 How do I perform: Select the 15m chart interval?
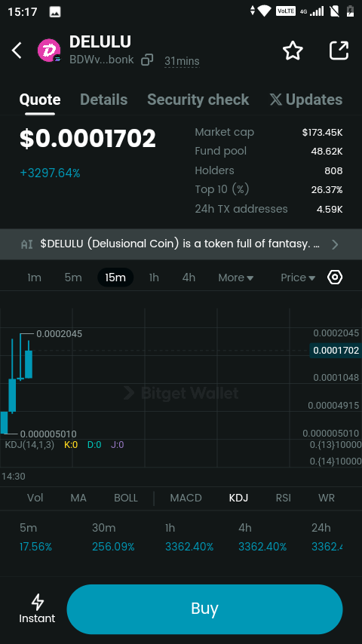[115, 278]
